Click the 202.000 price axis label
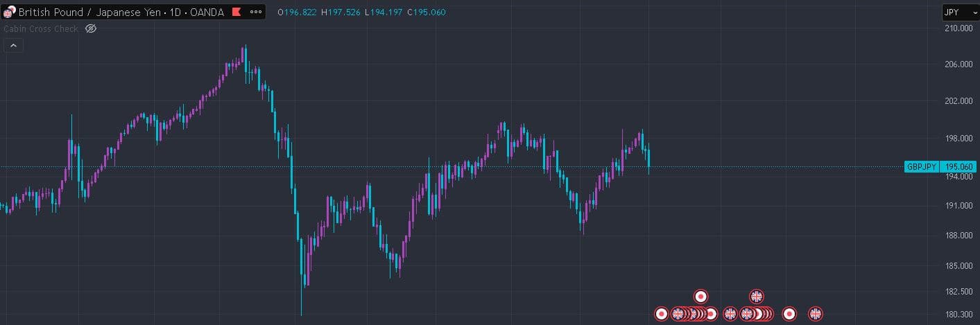The height and width of the screenshot is (325, 980). pyautogui.click(x=959, y=101)
